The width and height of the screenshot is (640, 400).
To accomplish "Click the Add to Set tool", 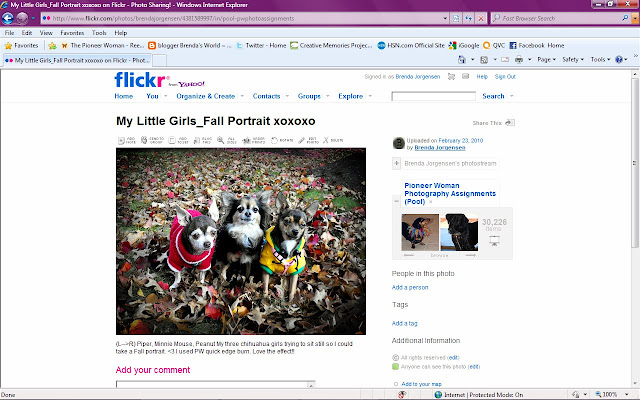I will coord(179,140).
